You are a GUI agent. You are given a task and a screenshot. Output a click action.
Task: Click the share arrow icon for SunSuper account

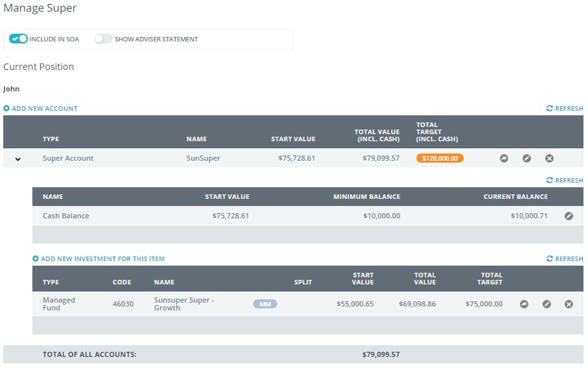pos(504,158)
